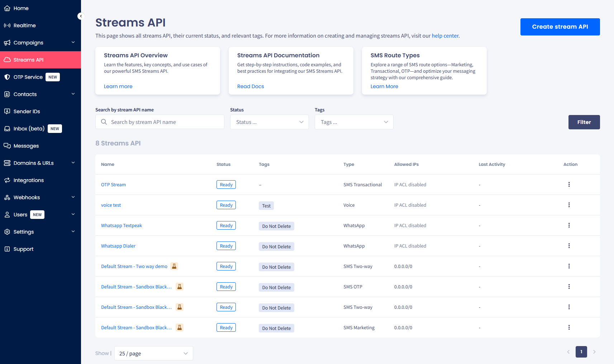Click Learn More under SMS Route Types
This screenshot has height=364, width=614.
tap(384, 86)
